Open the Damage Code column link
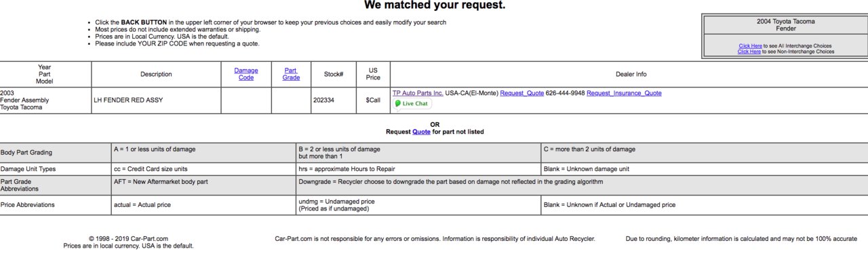The image size is (868, 264). pos(246,74)
